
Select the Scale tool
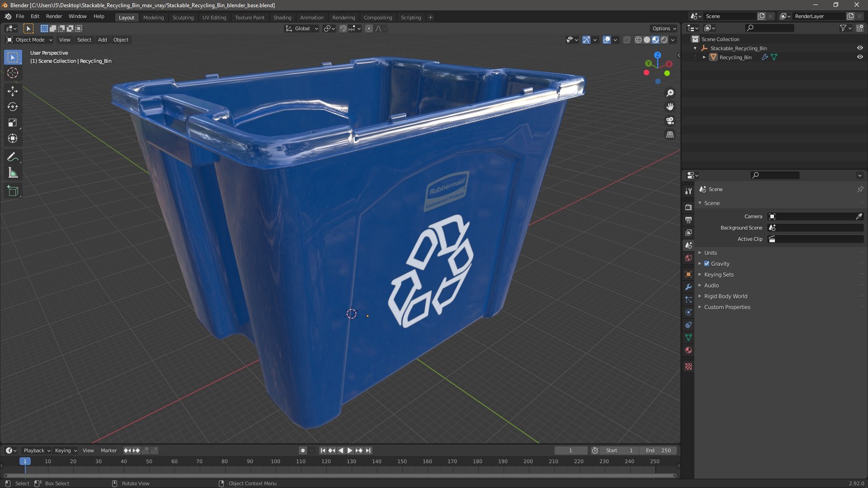(13, 123)
